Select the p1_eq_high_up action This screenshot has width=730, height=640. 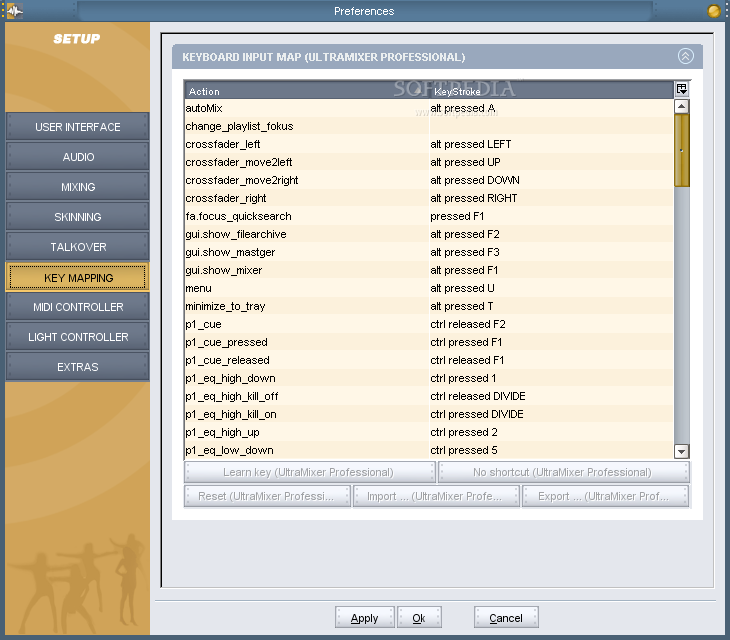click(429, 432)
